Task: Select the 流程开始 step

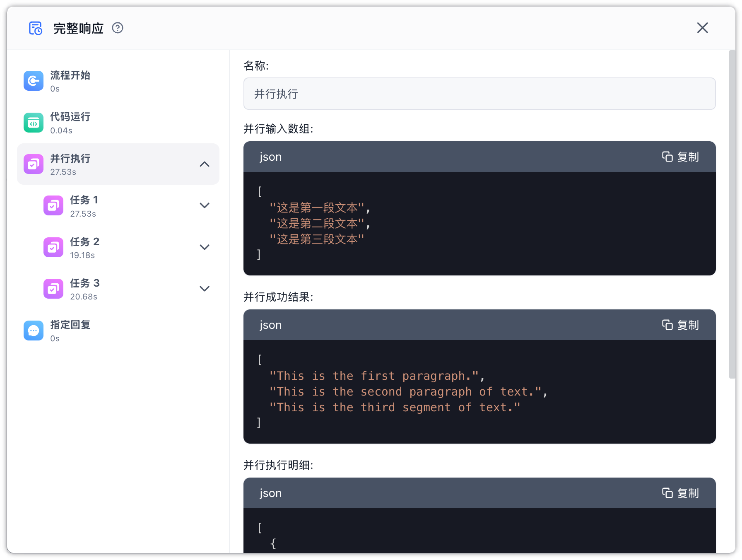Action: click(x=70, y=81)
